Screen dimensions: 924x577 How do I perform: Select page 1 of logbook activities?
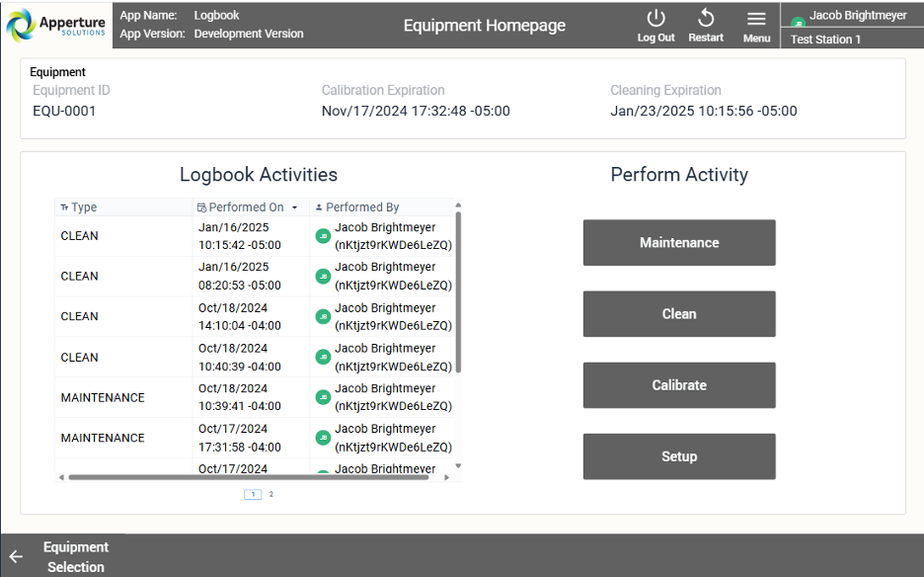pyautogui.click(x=253, y=494)
